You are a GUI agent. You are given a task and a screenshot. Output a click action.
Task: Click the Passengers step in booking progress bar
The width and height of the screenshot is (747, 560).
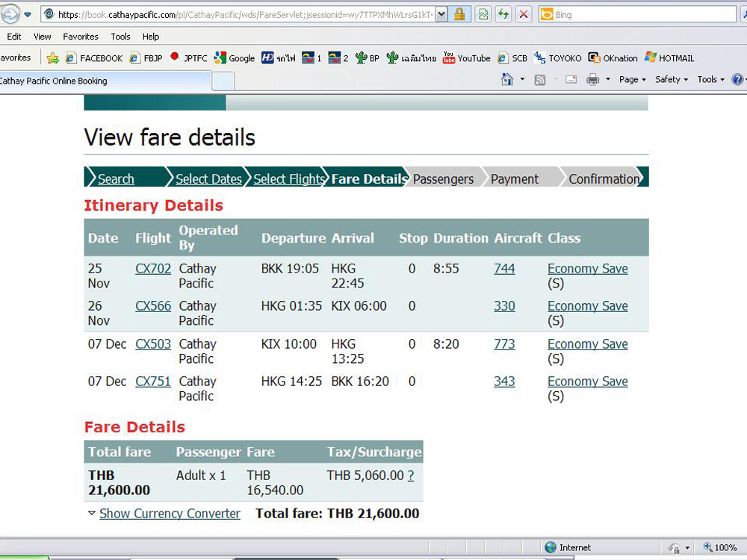click(x=443, y=179)
